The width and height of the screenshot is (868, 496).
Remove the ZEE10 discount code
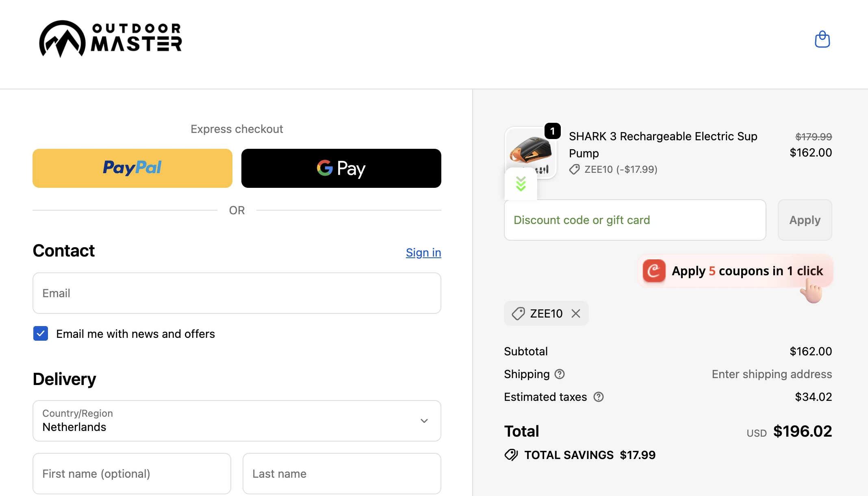click(x=575, y=313)
